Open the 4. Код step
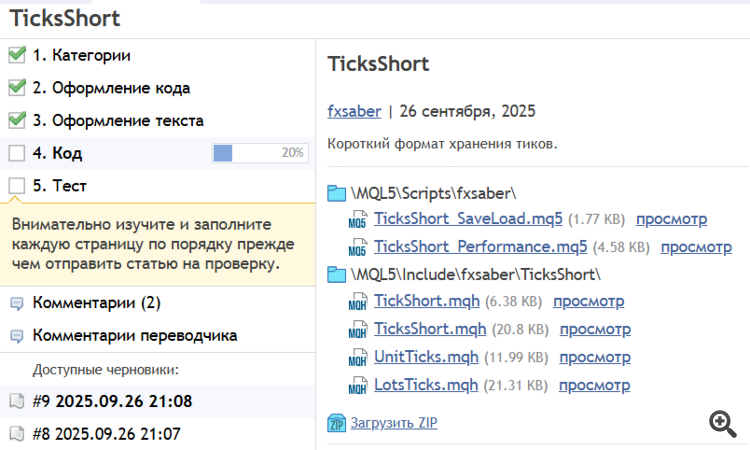This screenshot has width=750, height=450. point(57,154)
